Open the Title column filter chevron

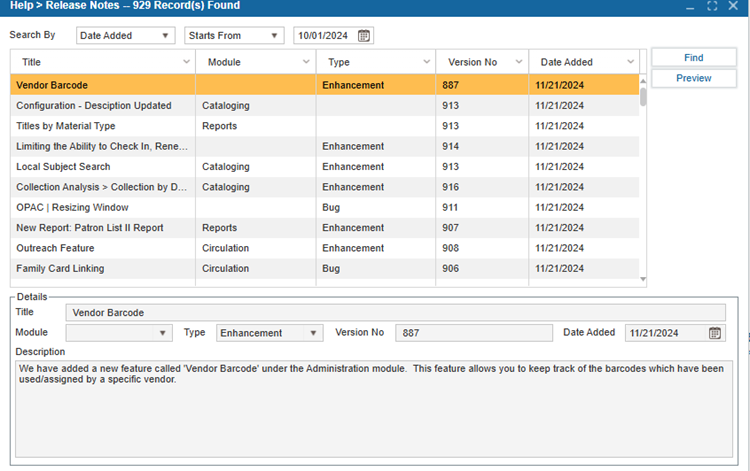[x=187, y=62]
